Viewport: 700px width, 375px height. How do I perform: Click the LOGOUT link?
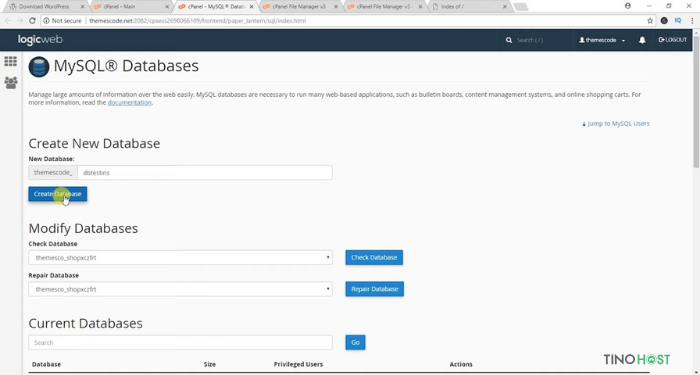[673, 40]
